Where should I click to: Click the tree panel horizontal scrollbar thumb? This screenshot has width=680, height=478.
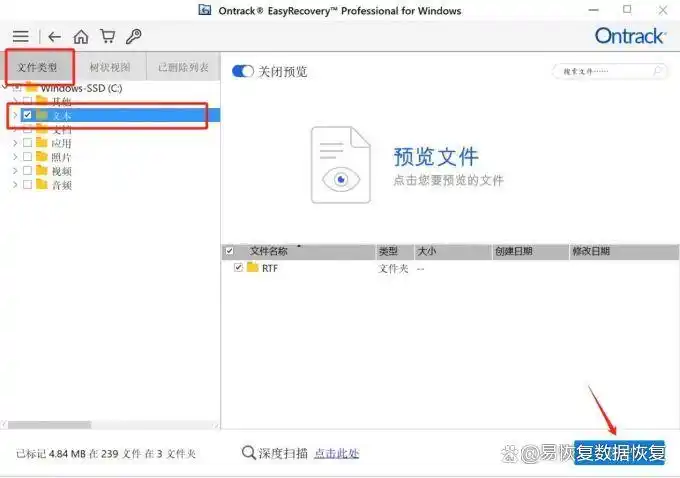pos(49,425)
